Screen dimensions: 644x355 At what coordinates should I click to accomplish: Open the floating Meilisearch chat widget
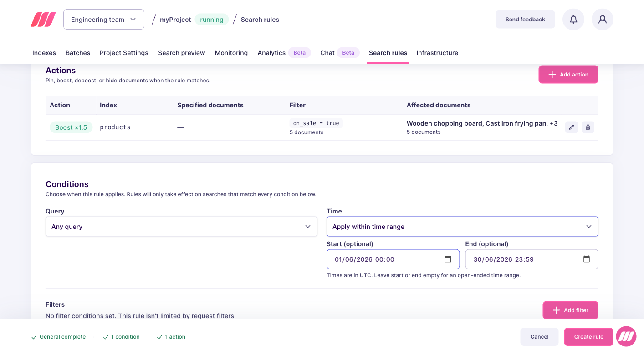click(x=626, y=337)
